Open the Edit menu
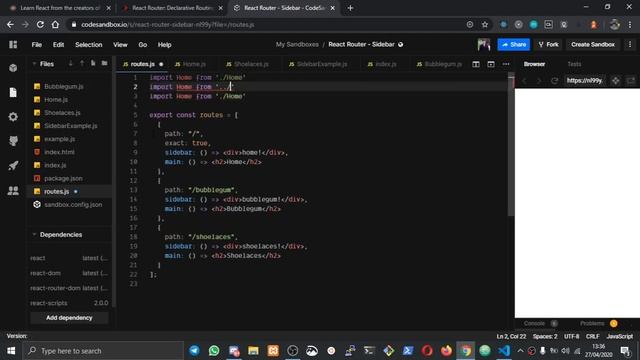640x360 pixels. [x=58, y=44]
